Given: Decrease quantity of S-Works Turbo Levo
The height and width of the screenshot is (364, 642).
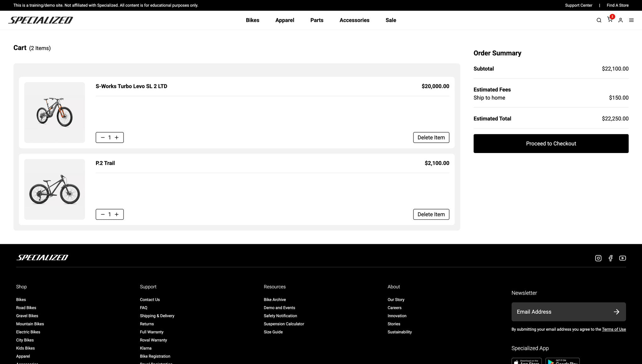Looking at the screenshot, I should pyautogui.click(x=103, y=138).
